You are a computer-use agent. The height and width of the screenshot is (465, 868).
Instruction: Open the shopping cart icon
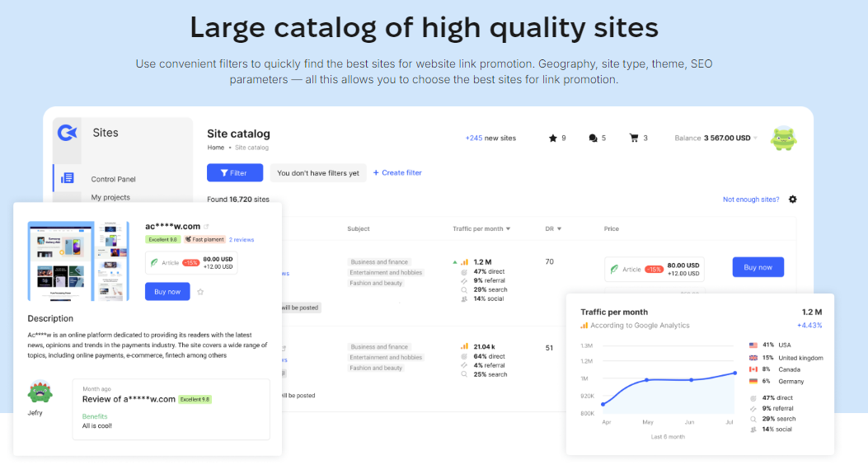(x=634, y=138)
